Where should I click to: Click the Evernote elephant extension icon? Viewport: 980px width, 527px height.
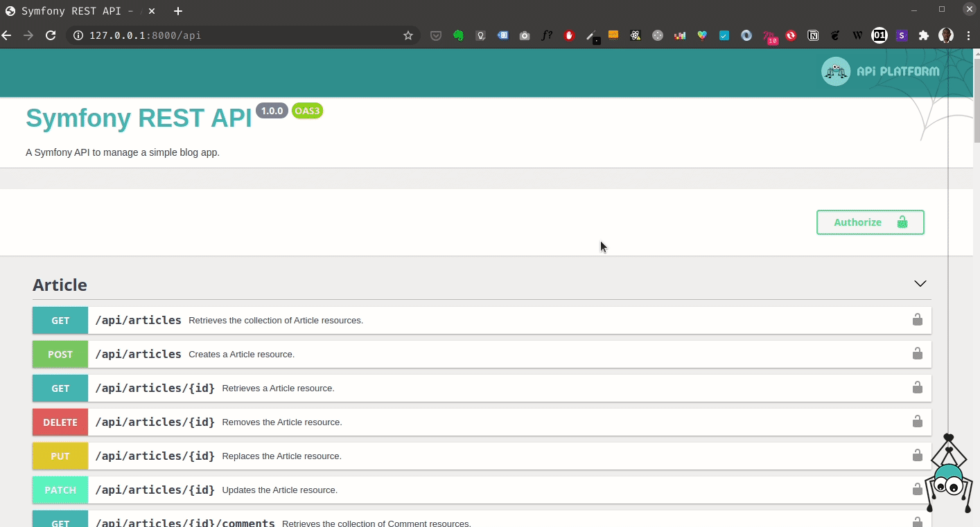[x=458, y=35]
